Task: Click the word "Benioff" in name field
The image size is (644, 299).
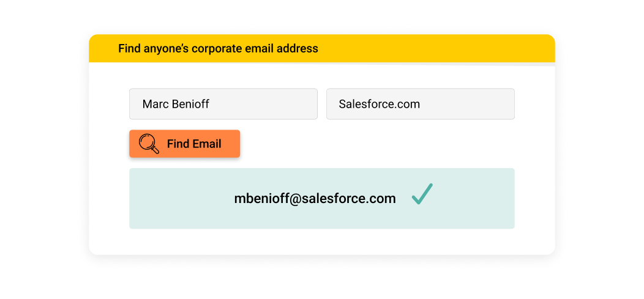Action: click(x=190, y=104)
